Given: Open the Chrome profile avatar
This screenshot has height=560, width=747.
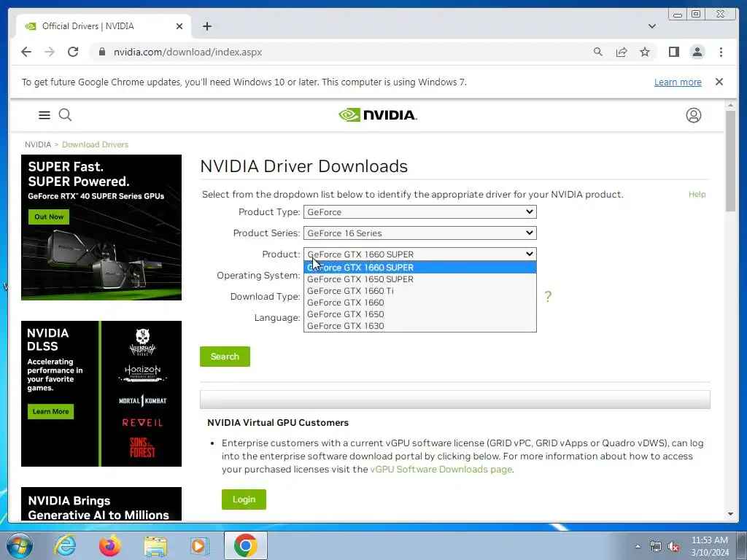Looking at the screenshot, I should point(697,52).
